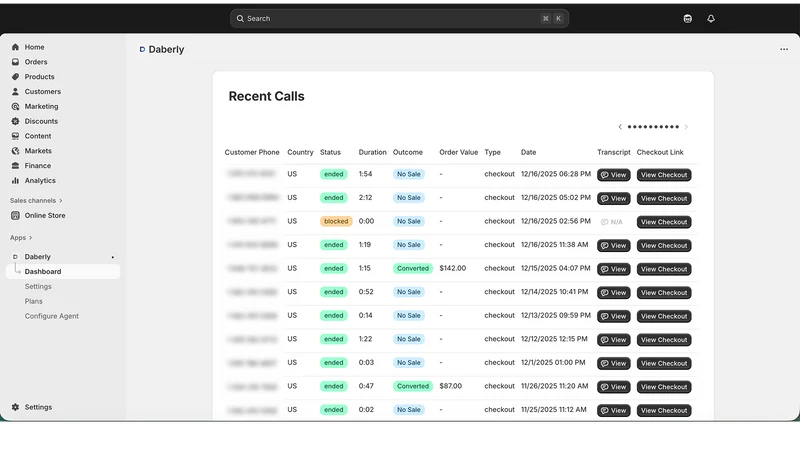
Task: Select the Dashboard sub-item
Action: [63, 271]
